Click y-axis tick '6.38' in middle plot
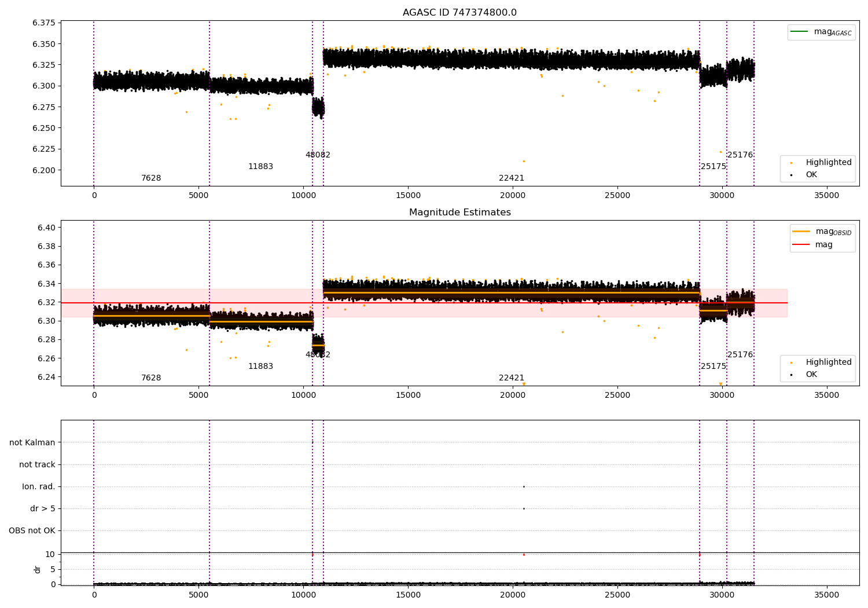This screenshot has width=868, height=608. tap(46, 246)
